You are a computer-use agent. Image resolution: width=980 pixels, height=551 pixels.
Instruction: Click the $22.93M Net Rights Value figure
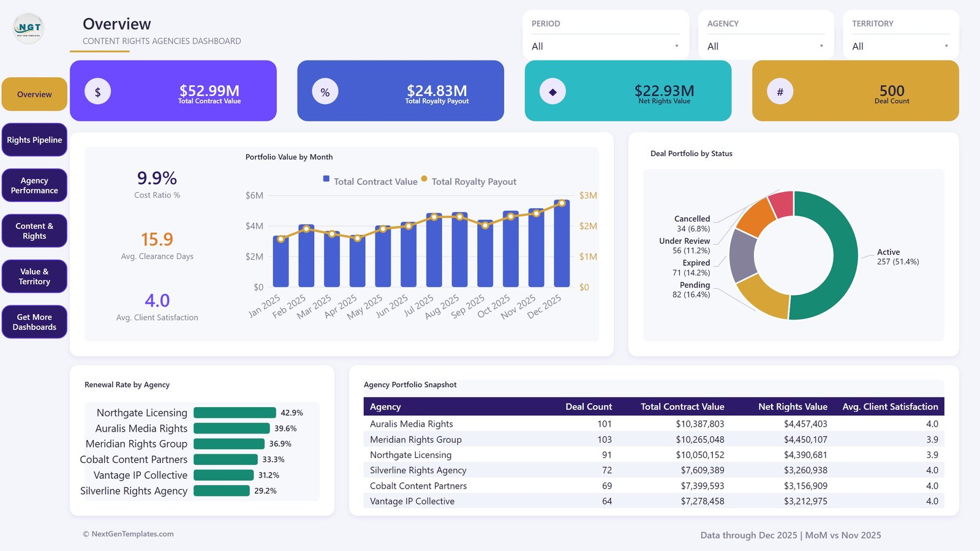(x=664, y=91)
